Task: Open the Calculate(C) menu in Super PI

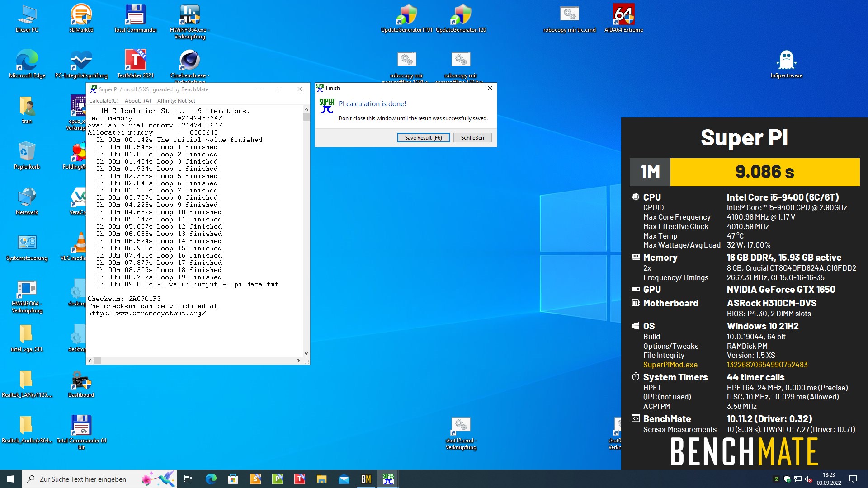Action: click(x=104, y=101)
